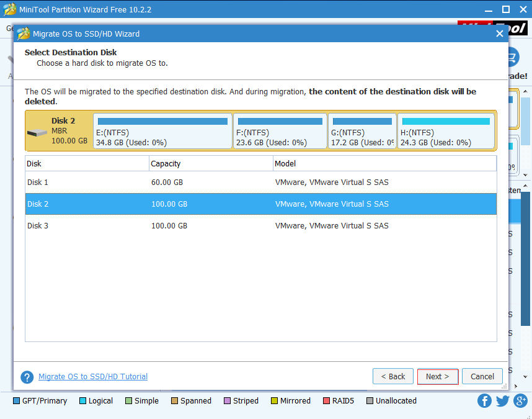Click the RAID5 legend color box
Screen dimensions: 532x419
326,401
